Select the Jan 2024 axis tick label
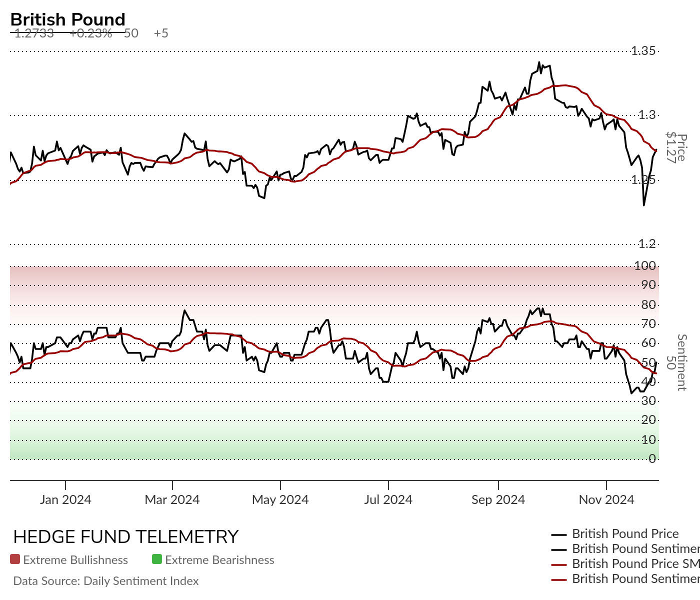 (65, 499)
